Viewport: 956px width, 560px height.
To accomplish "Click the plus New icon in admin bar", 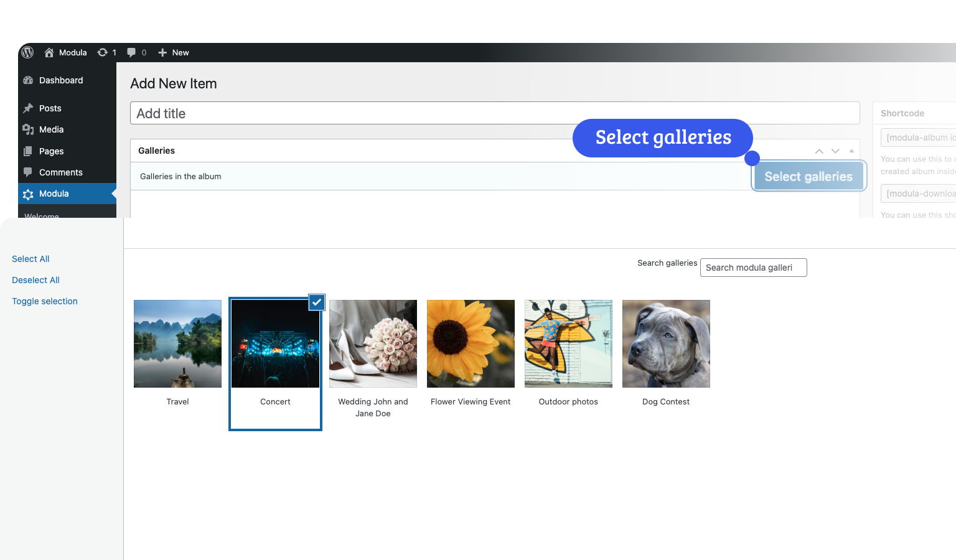I will click(x=162, y=53).
